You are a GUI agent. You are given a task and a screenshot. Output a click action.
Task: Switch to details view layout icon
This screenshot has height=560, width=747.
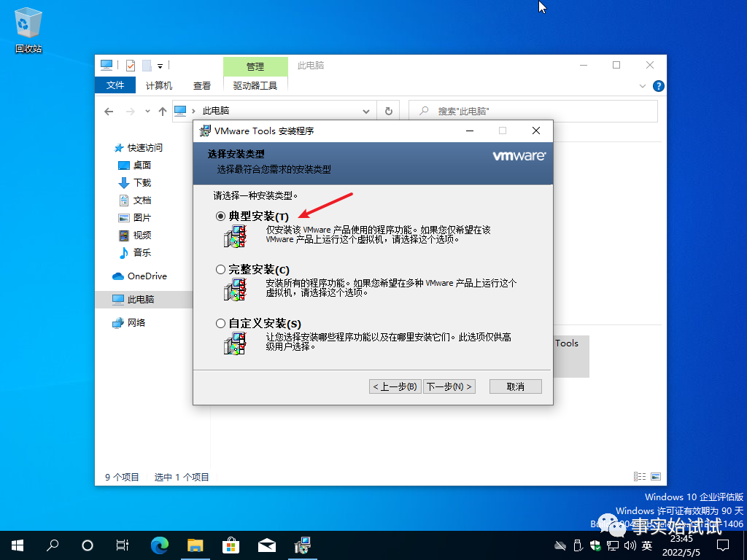click(639, 476)
